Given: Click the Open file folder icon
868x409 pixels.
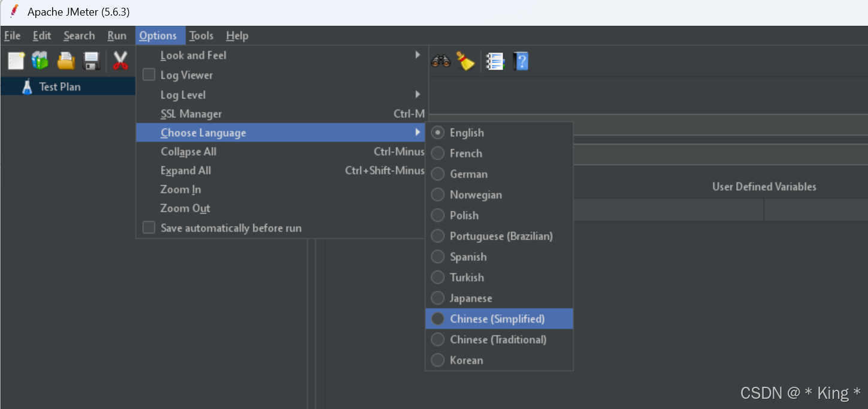Looking at the screenshot, I should click(66, 61).
